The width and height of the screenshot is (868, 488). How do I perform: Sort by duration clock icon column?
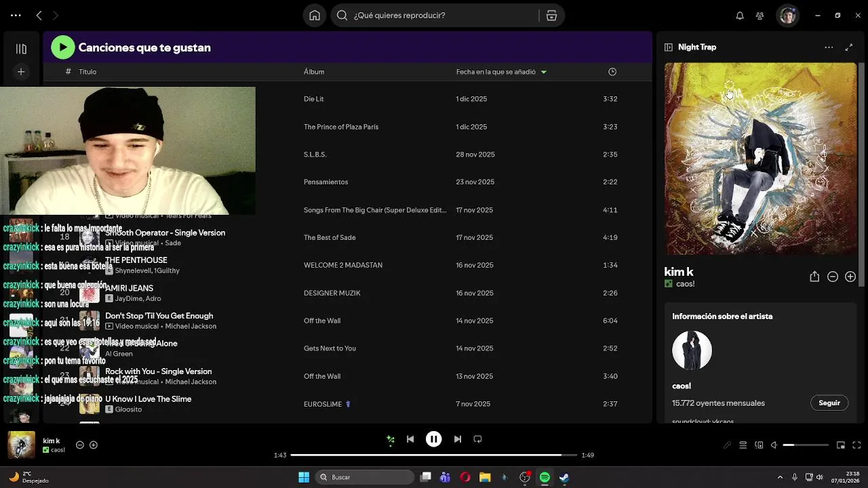click(612, 72)
